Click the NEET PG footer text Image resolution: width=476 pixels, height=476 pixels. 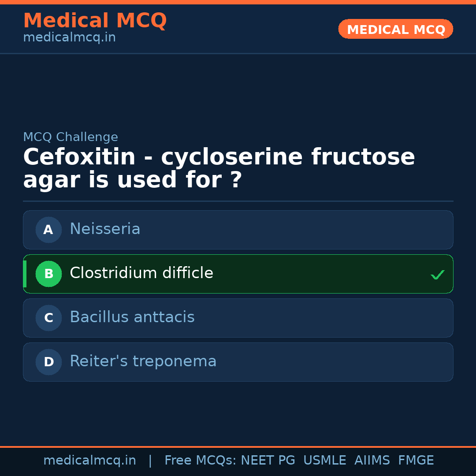tap(268, 461)
